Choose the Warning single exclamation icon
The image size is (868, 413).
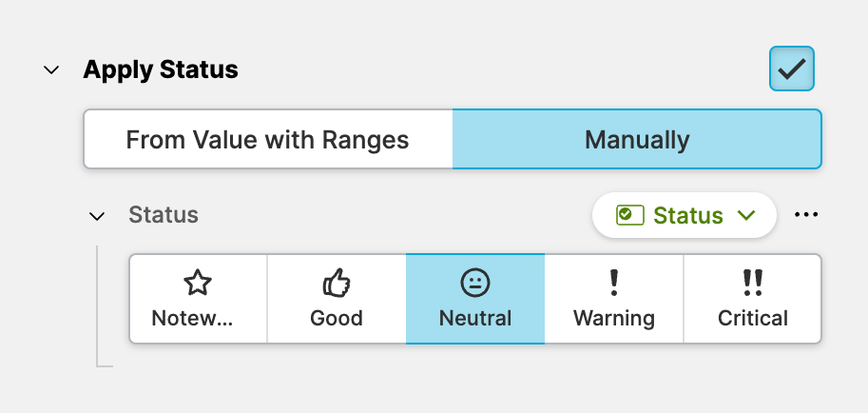(613, 282)
